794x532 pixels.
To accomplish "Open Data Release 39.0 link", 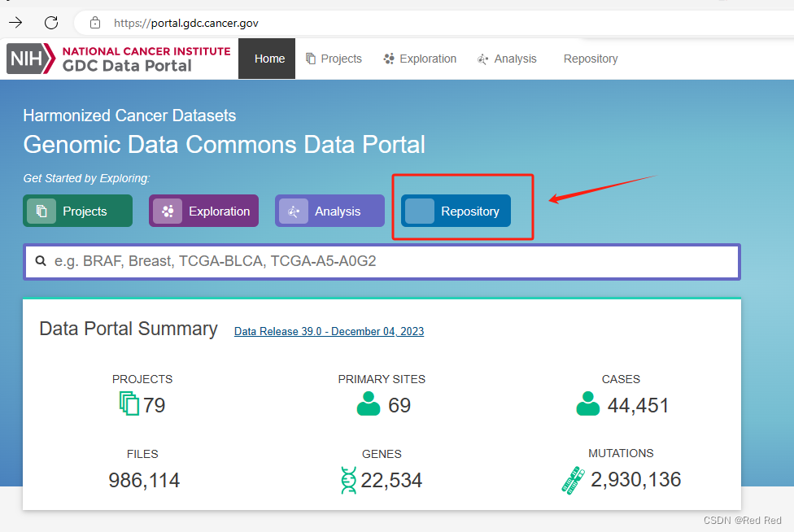I will (x=329, y=332).
